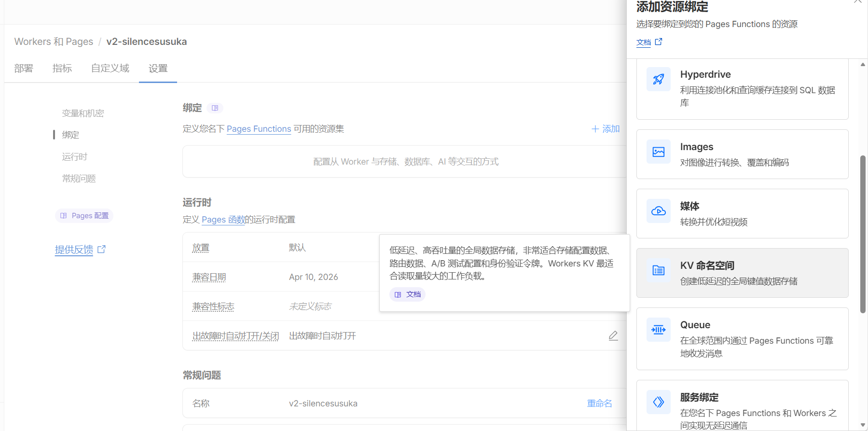Open 文档 link in the KV tooltip

408,294
